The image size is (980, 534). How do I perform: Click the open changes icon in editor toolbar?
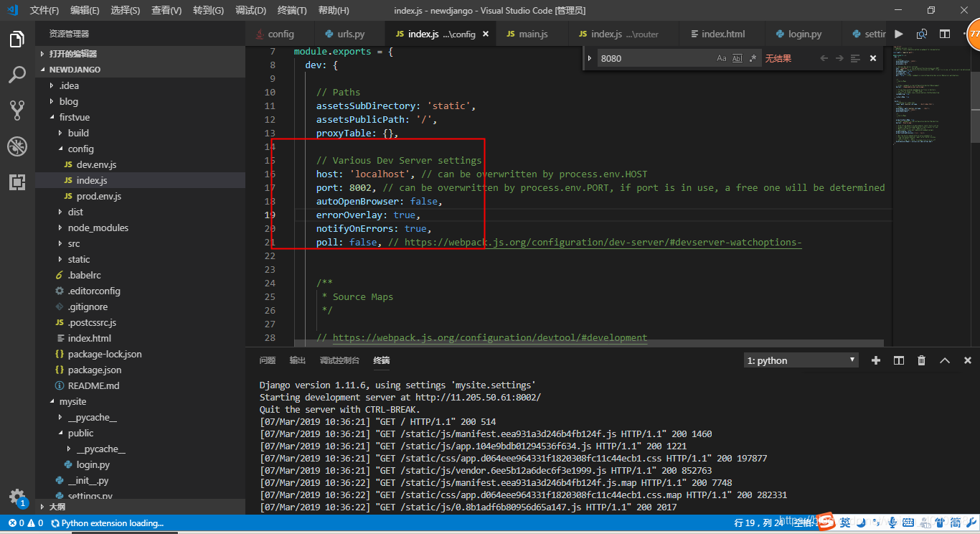[x=922, y=34]
